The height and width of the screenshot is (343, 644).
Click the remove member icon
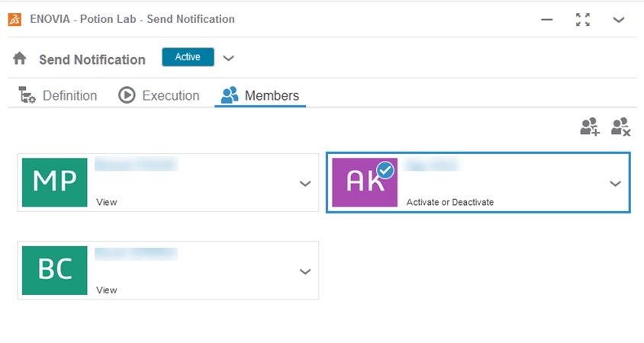(621, 127)
